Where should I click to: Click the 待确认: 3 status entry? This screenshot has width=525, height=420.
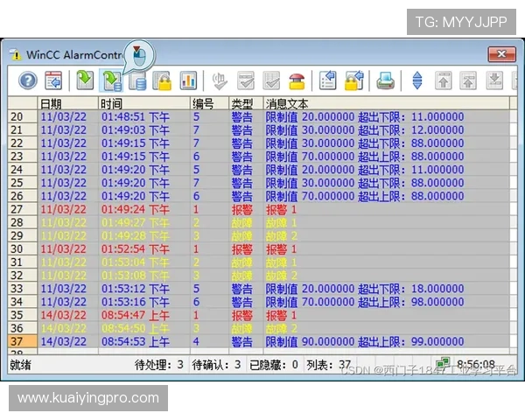click(x=216, y=364)
